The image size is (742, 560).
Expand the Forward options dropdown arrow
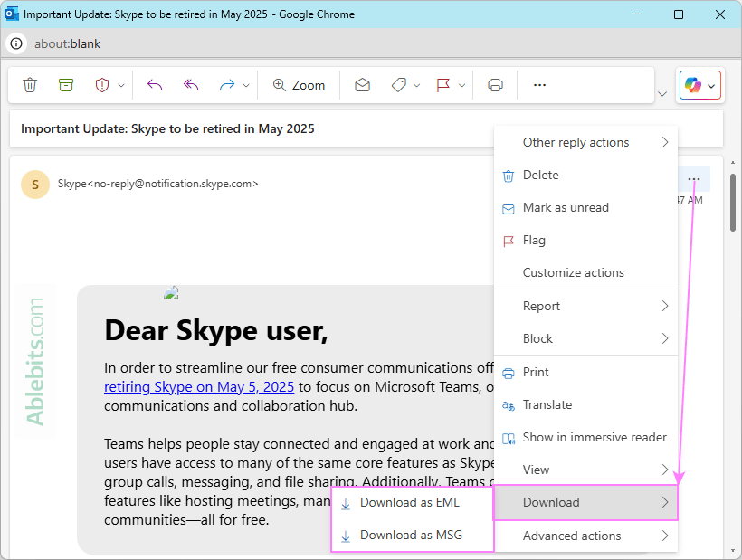246,86
